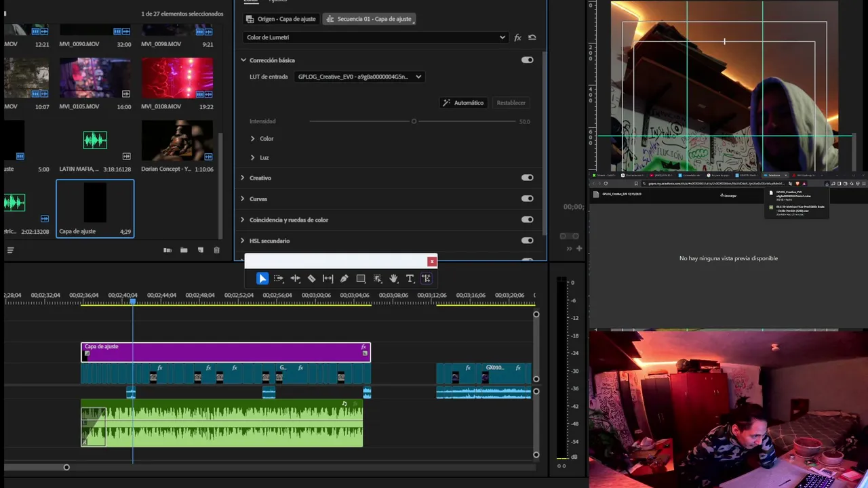Close the floating tools panel

pos(432,262)
